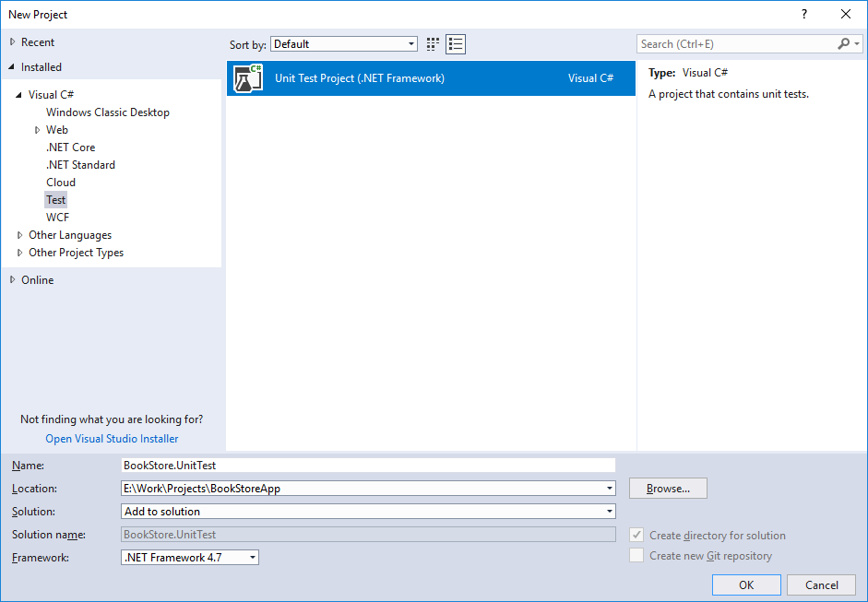Click the Recent label
Viewport: 868px width, 602px height.
[38, 42]
